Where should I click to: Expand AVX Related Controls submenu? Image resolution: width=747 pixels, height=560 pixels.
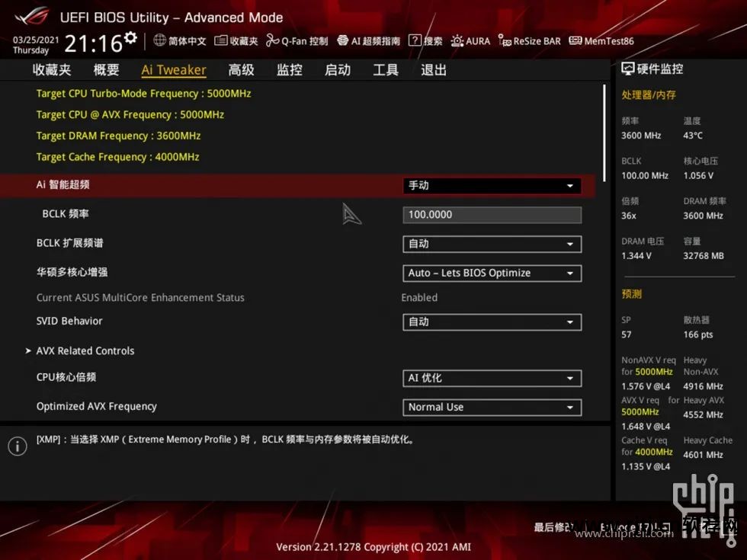[85, 351]
